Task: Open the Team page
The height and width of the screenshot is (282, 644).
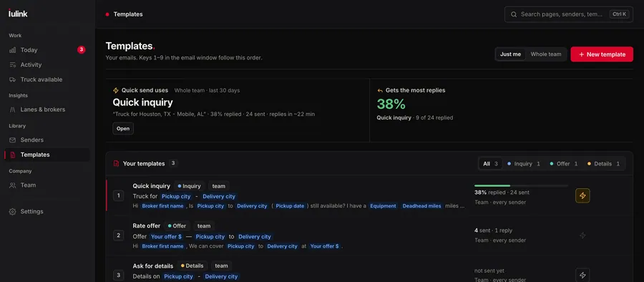Action: [47, 185]
